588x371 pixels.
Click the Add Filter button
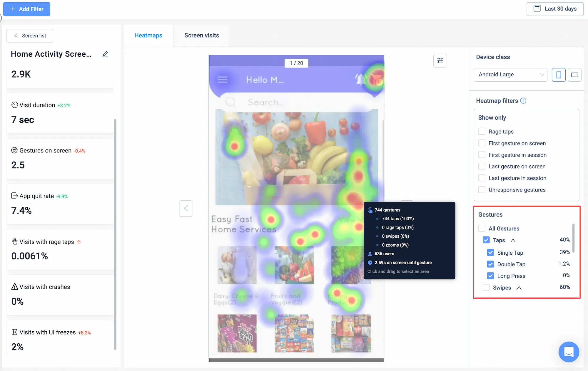coord(27,9)
